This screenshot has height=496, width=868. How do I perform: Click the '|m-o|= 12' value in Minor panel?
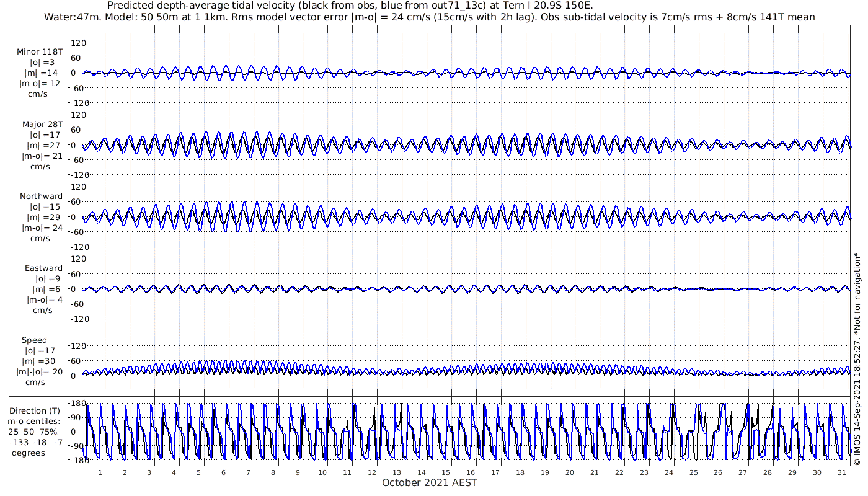[40, 83]
